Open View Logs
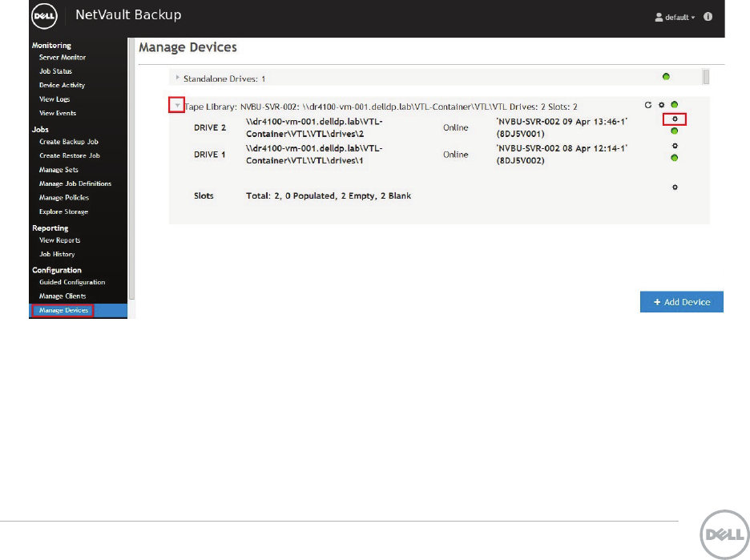 [x=54, y=99]
